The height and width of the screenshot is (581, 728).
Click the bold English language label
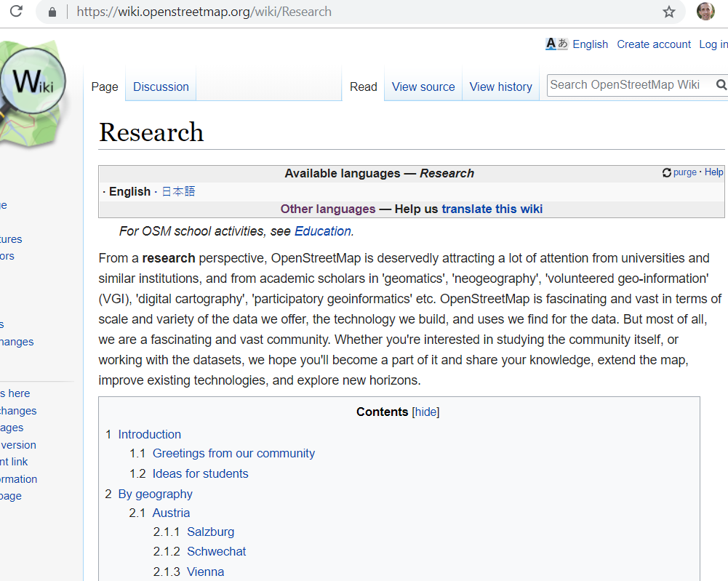[129, 192]
